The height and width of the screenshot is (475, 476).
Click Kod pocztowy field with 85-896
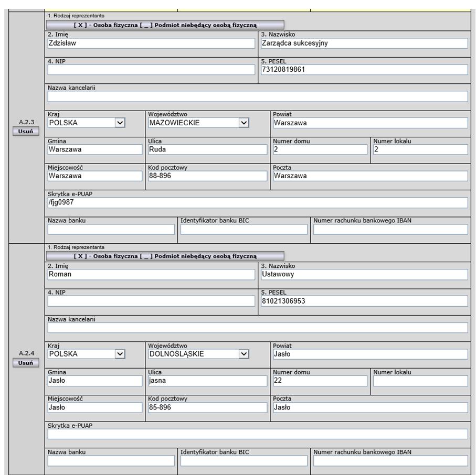(x=208, y=407)
